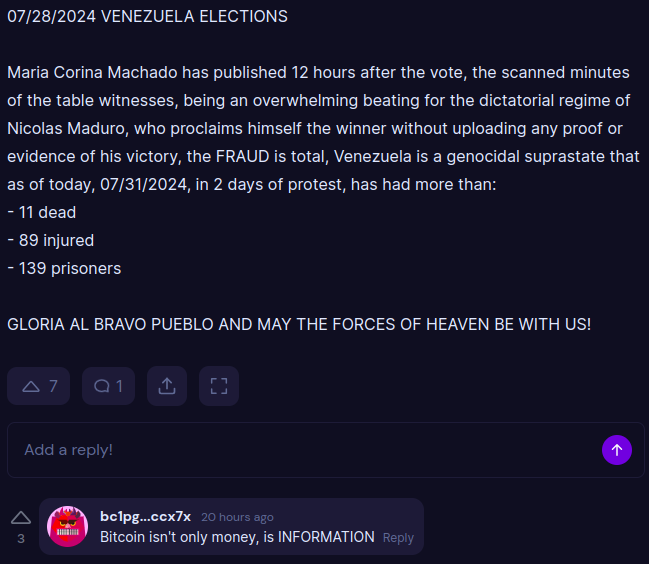
Task: Open the red monster avatar profile
Action: [x=67, y=526]
